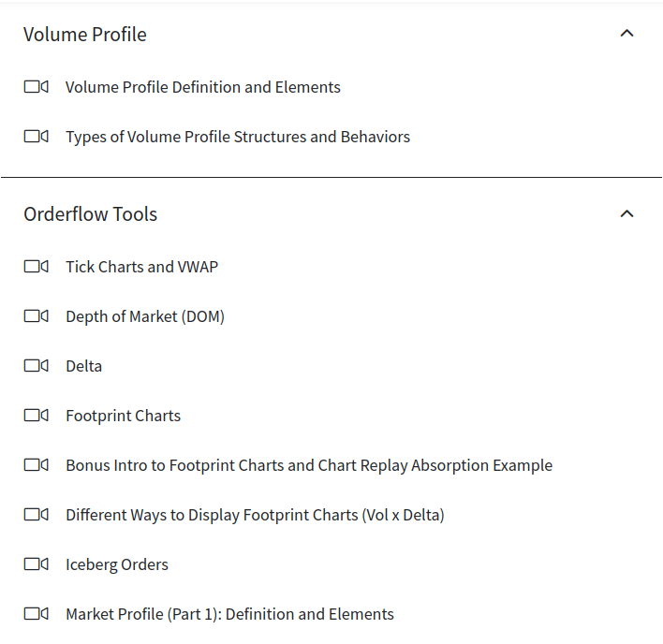Image resolution: width=663 pixels, height=644 pixels.
Task: Go to Depth of Market (DOM) lesson
Action: pos(145,316)
